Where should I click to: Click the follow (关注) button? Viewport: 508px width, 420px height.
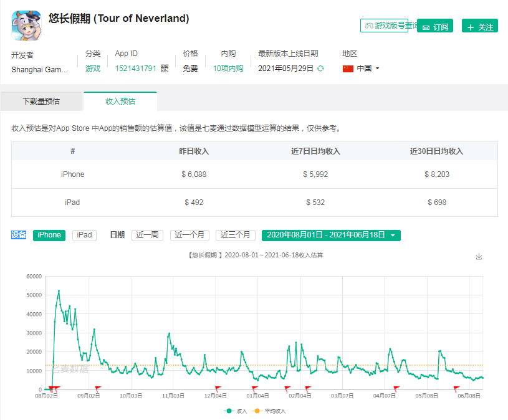480,26
